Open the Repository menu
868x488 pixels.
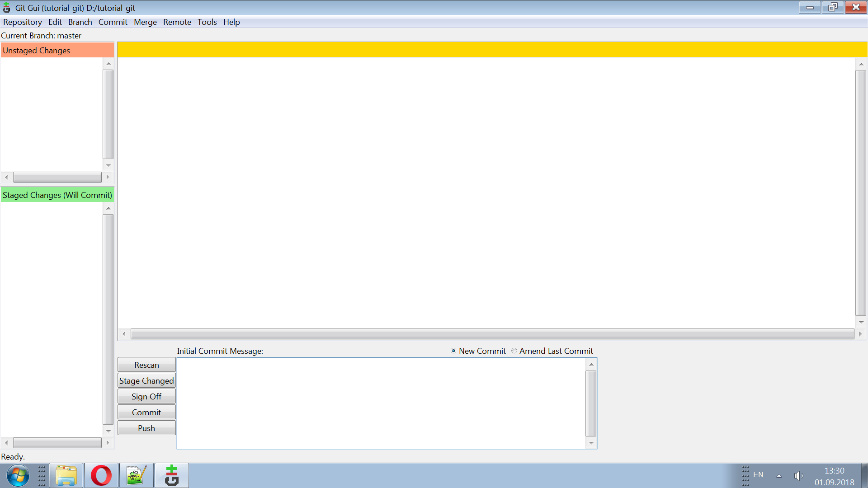click(x=23, y=22)
